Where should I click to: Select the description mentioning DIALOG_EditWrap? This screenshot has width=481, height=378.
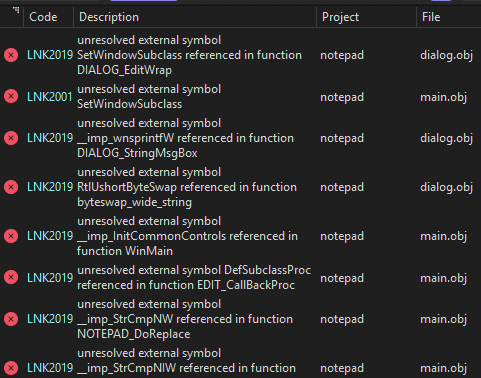click(189, 55)
